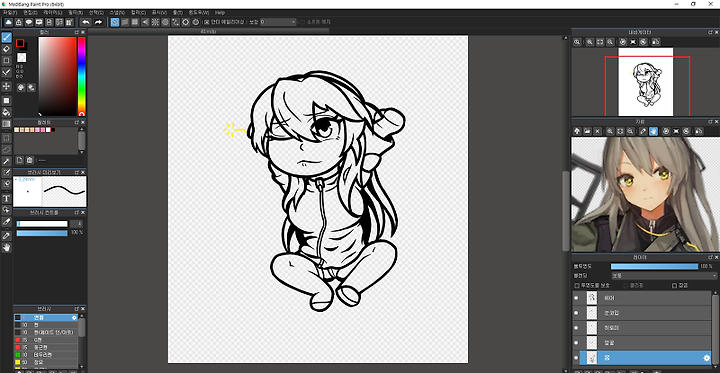Adjust the layer opacity slider in Layers panel
Viewport: 720px width, 373px height.
coord(654,266)
